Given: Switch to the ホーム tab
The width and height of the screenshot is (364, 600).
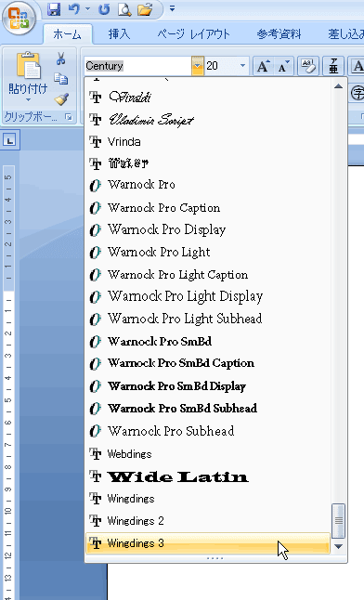Looking at the screenshot, I should (x=68, y=34).
